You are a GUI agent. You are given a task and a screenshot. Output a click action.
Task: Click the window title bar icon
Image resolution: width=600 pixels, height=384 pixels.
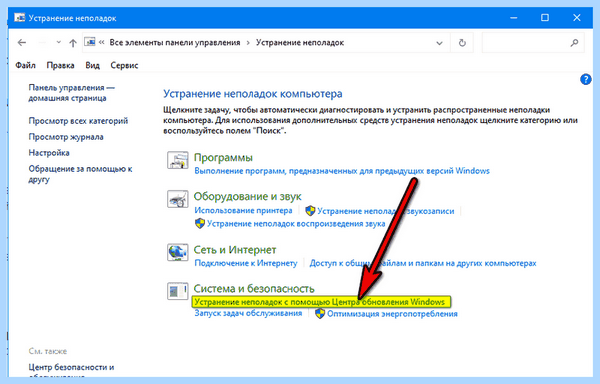pos(20,18)
